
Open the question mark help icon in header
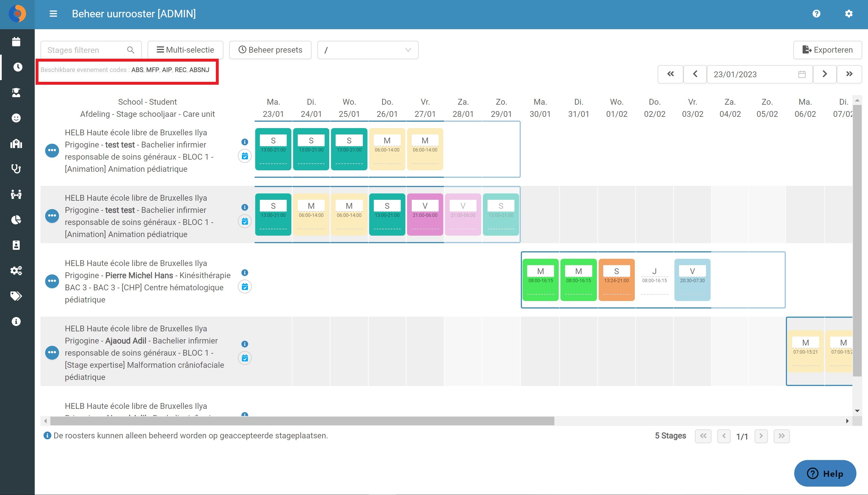(x=816, y=14)
